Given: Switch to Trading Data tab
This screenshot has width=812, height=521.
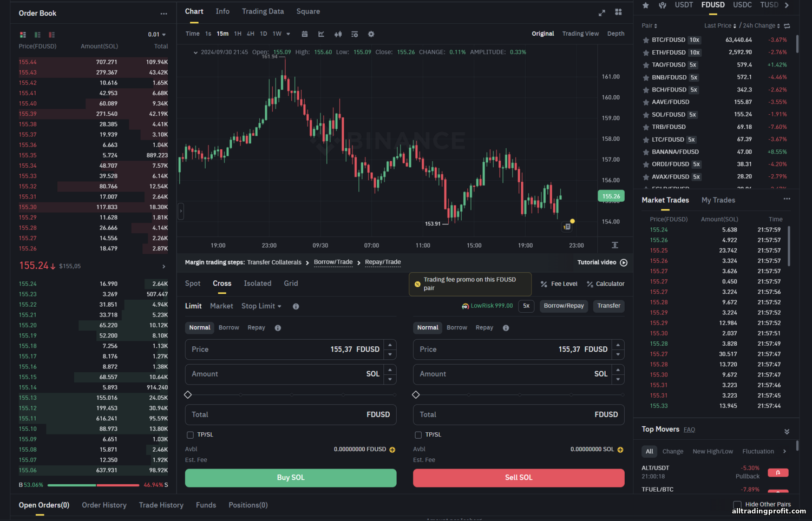Looking at the screenshot, I should pos(263,11).
